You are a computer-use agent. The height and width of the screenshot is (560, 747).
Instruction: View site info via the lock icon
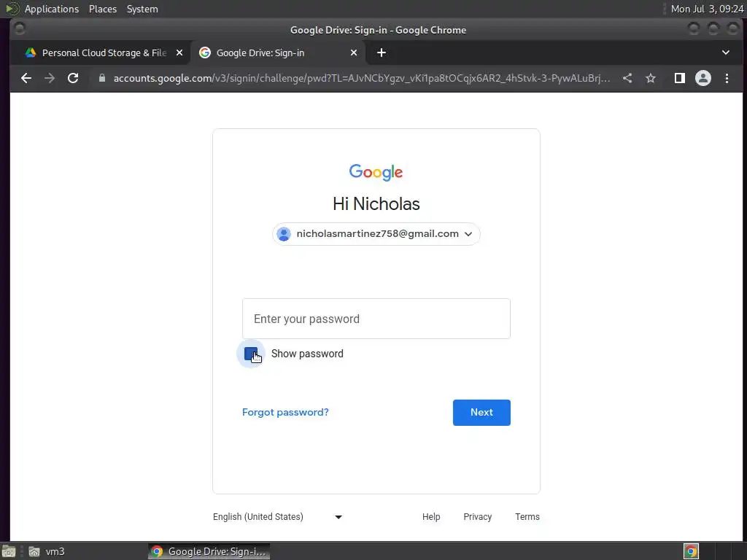[101, 78]
